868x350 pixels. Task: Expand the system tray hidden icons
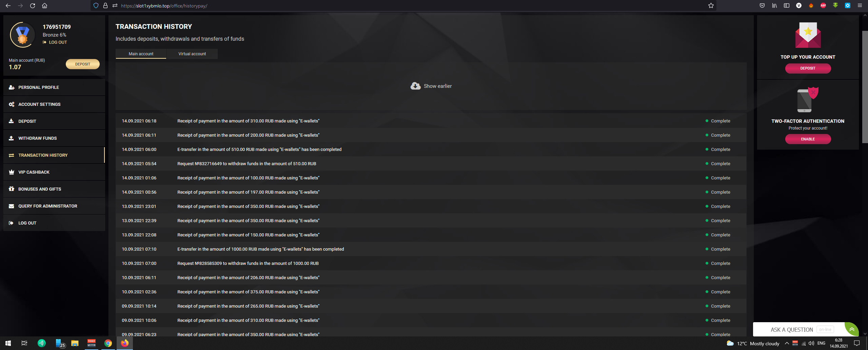coord(787,343)
